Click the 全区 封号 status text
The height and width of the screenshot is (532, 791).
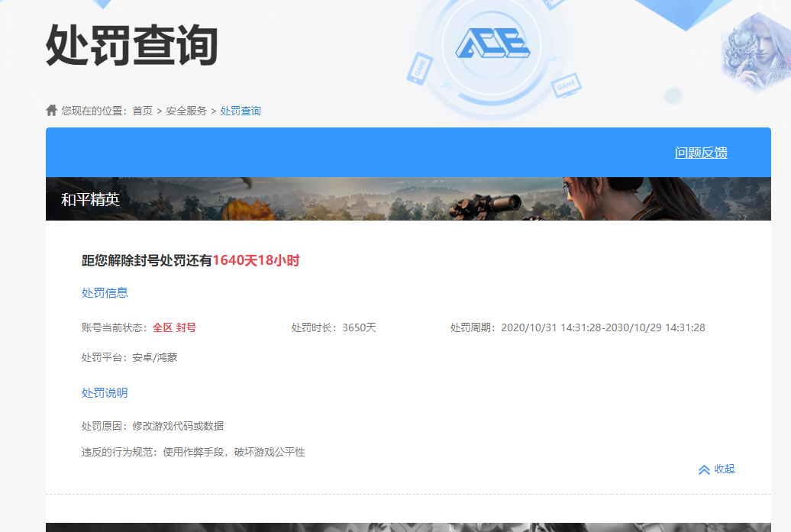click(174, 327)
